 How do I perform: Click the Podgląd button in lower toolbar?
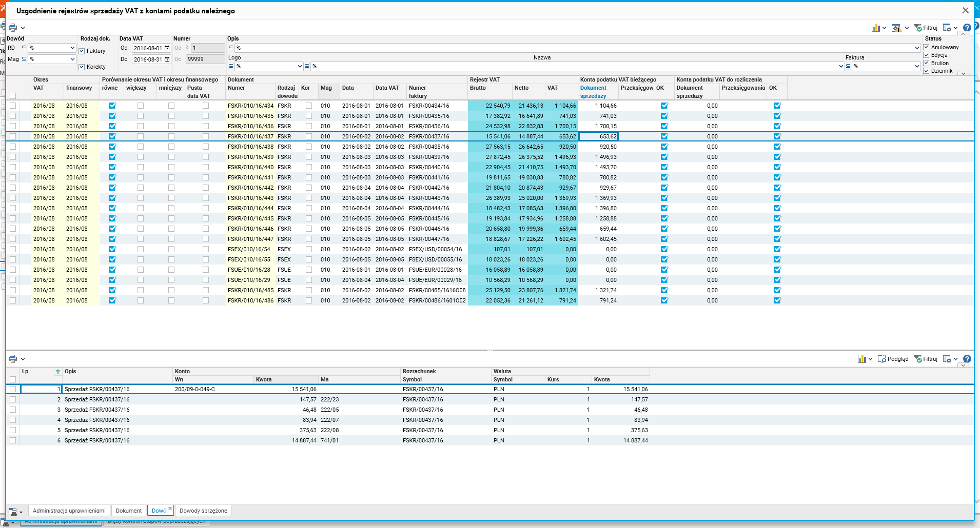coord(893,359)
